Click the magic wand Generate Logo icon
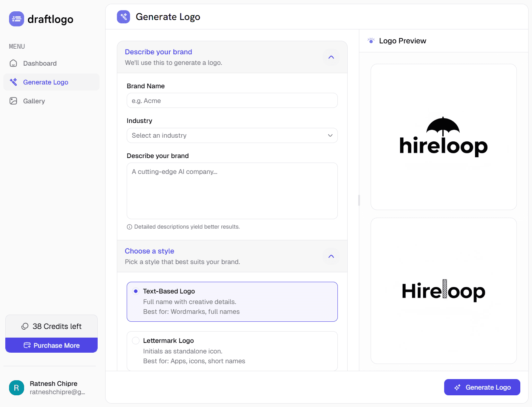 click(x=13, y=82)
